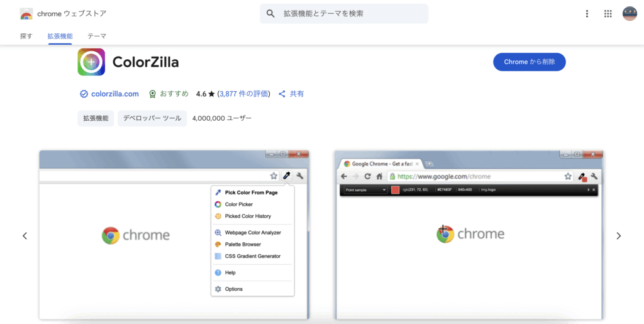Open the colorzilla.com link
Viewport: 644px width, 324px height.
pos(114,94)
